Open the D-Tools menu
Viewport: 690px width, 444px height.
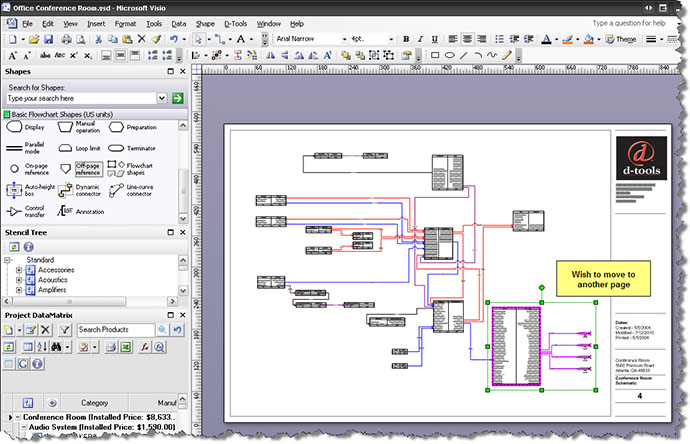[235, 24]
